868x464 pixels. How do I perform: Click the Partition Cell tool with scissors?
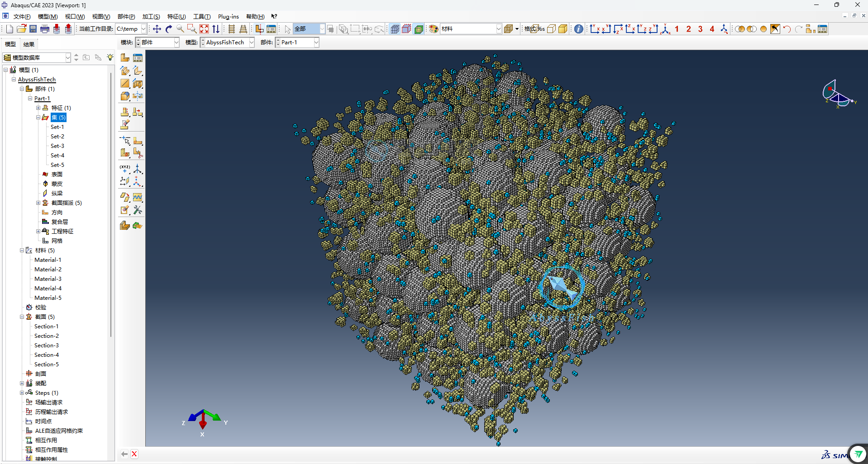coord(138,153)
